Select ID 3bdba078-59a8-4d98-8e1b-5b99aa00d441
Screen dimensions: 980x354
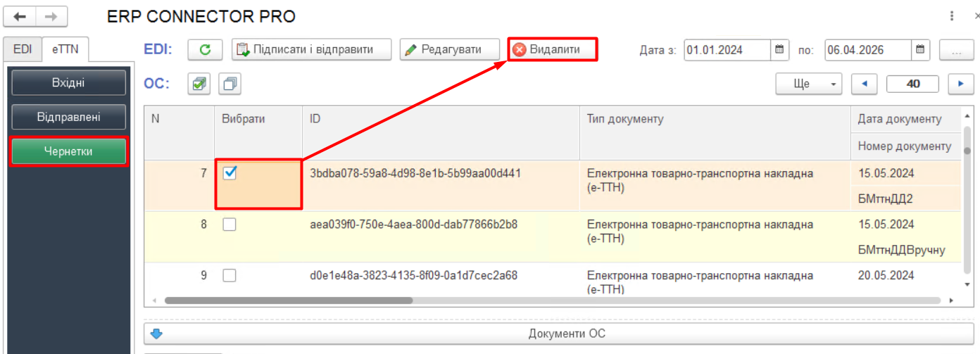tap(415, 173)
